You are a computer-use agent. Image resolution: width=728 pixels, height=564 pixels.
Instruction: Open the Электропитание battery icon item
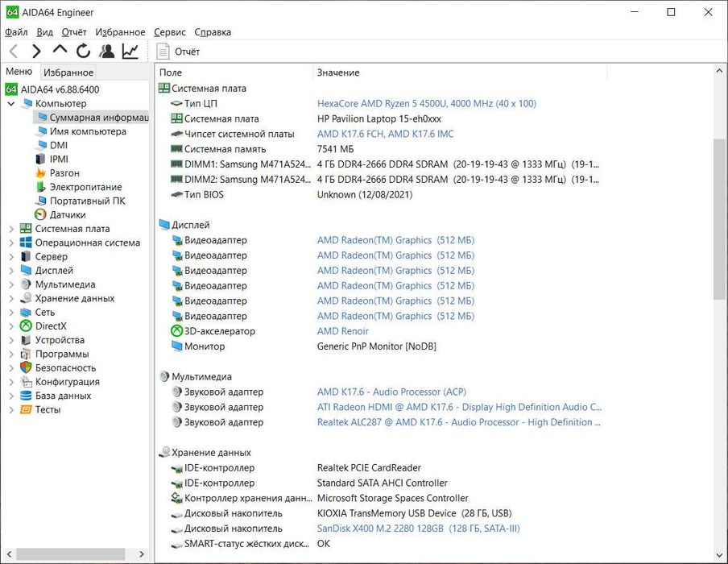click(40, 187)
